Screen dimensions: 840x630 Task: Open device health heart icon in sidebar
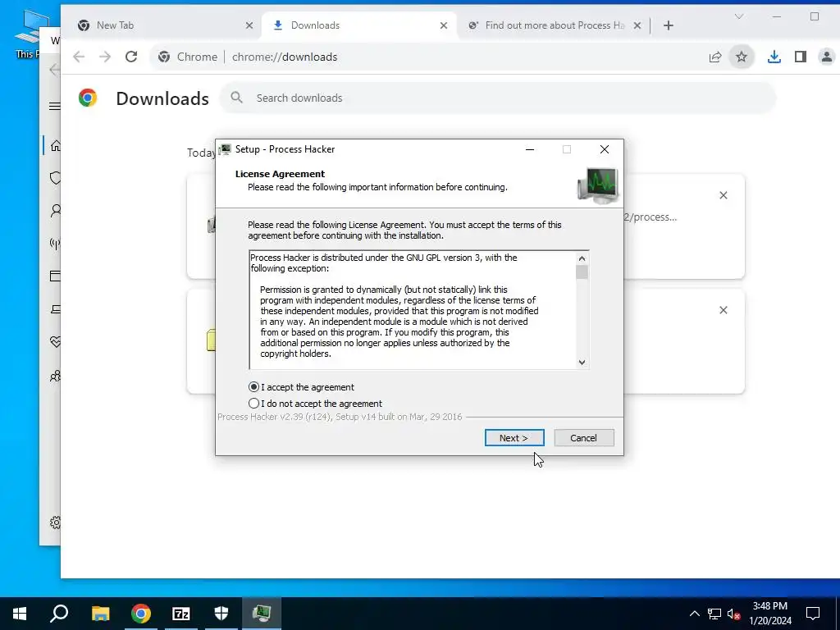[55, 342]
